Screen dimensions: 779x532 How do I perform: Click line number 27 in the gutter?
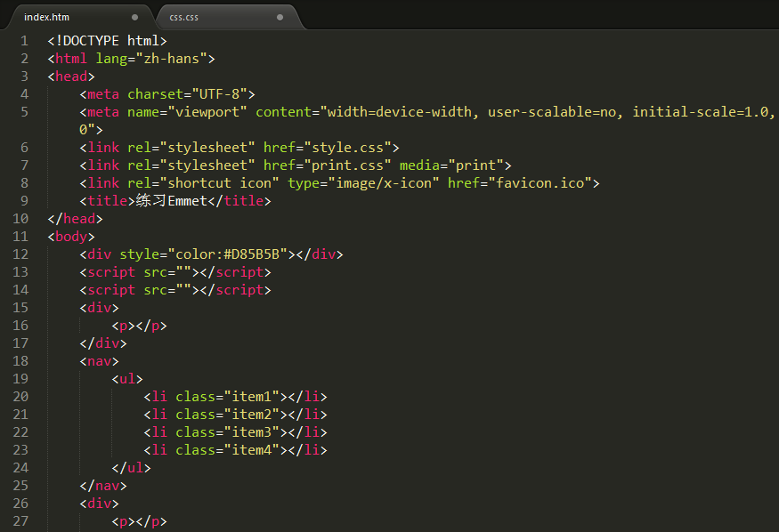tap(20, 520)
